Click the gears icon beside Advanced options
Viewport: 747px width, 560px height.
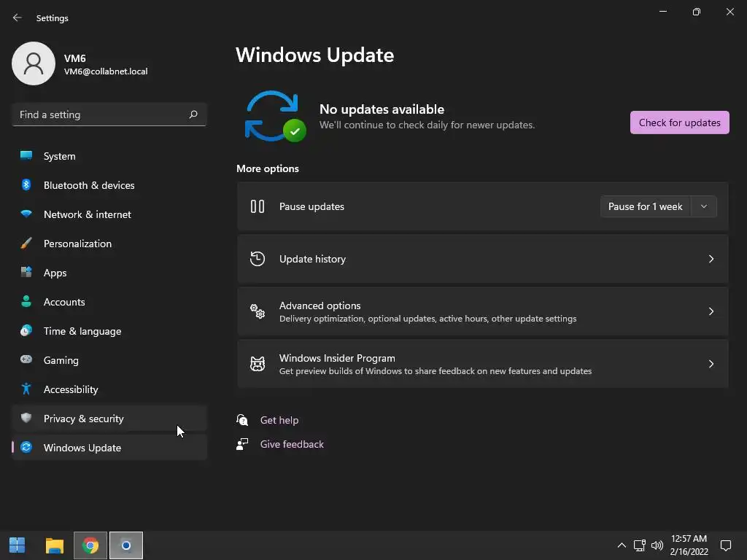tap(258, 311)
